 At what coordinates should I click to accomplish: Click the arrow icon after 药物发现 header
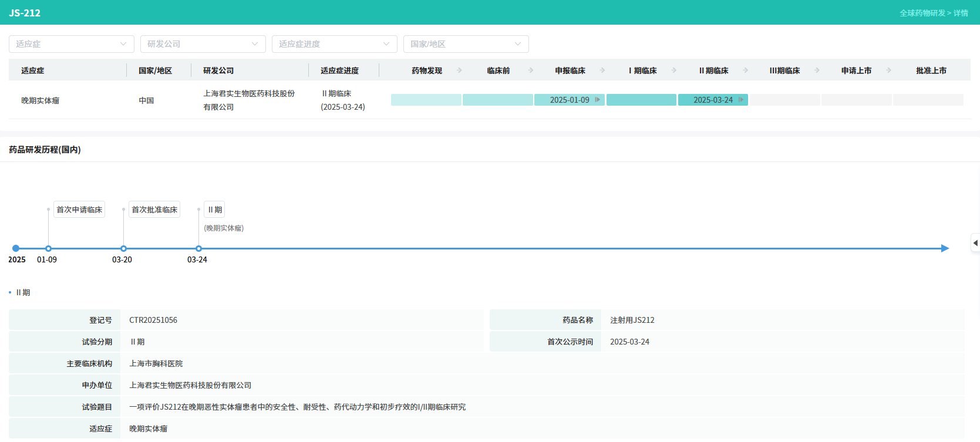[459, 70]
